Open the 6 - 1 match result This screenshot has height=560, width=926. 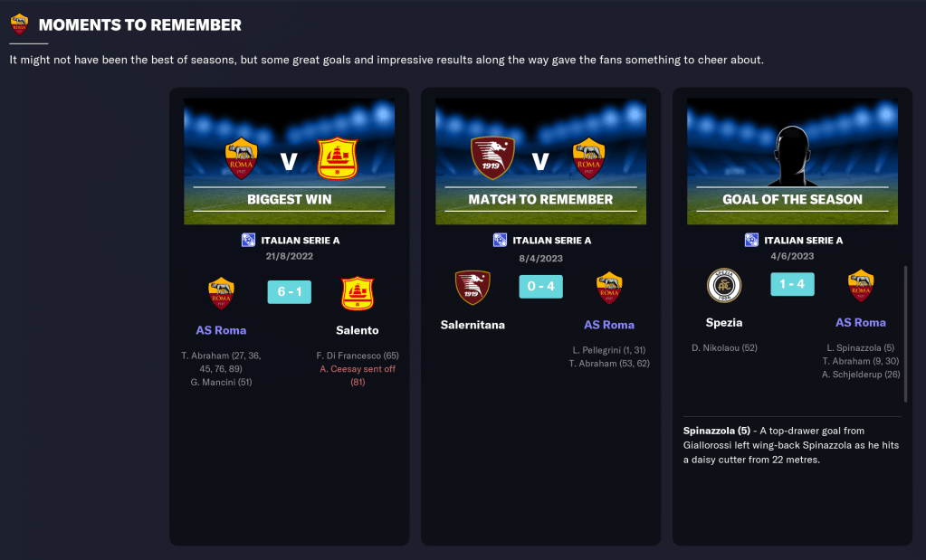[290, 291]
